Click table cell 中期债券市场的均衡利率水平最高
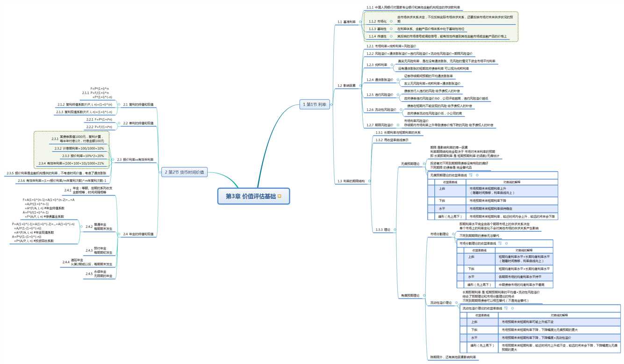624x364 pixels. pyautogui.click(x=525, y=285)
